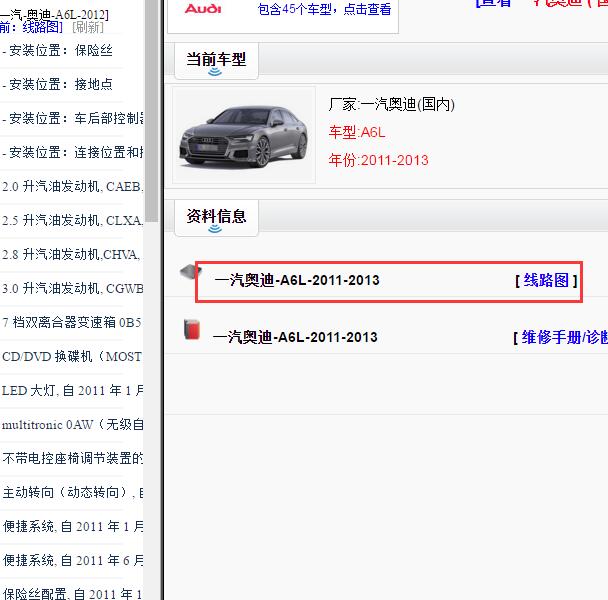Click the 一汽-奥迪-A6L-2012 header text
608x600 pixels.
click(54, 15)
